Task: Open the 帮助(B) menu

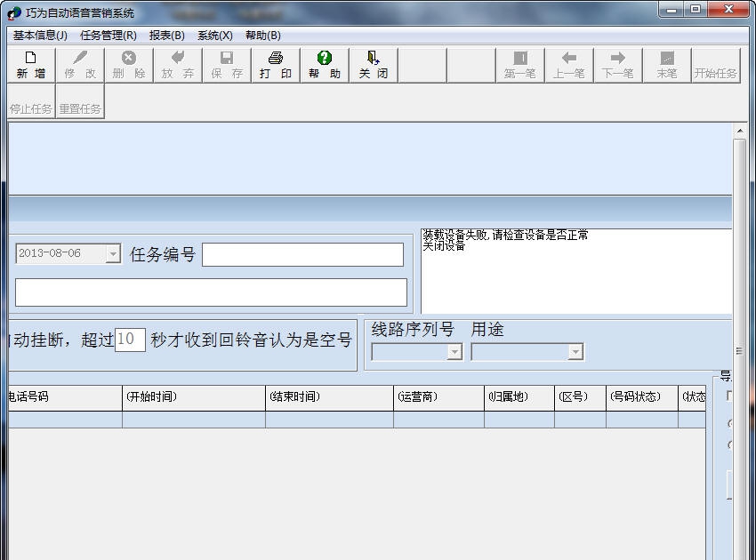Action: tap(262, 36)
